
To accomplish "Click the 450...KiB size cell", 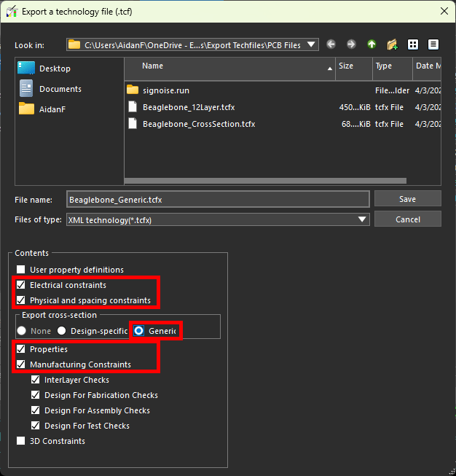I will 354,107.
